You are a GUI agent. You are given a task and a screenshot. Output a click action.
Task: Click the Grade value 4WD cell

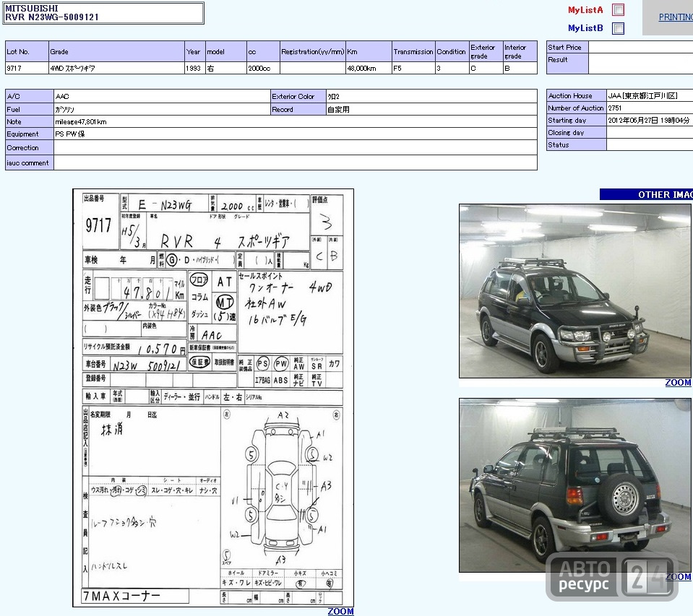pos(116,68)
